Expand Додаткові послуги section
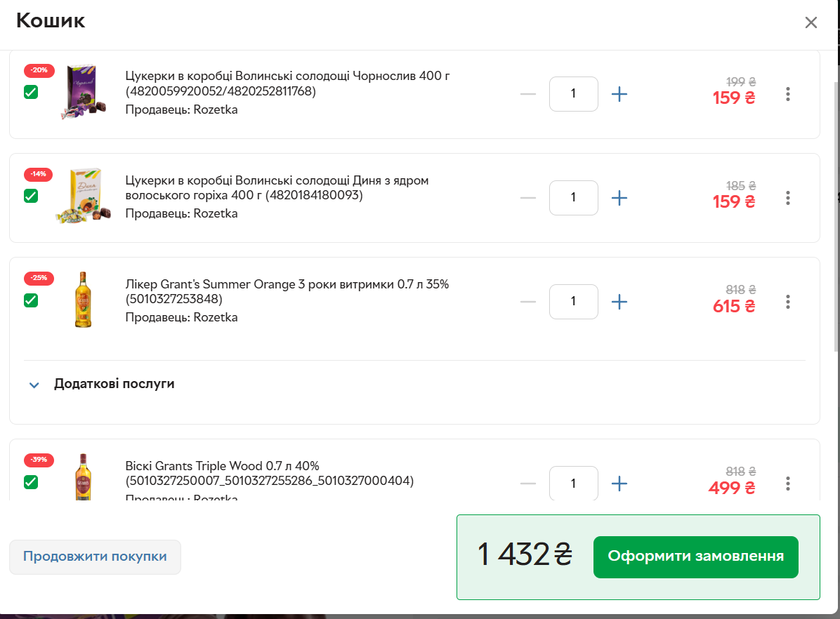 [114, 384]
